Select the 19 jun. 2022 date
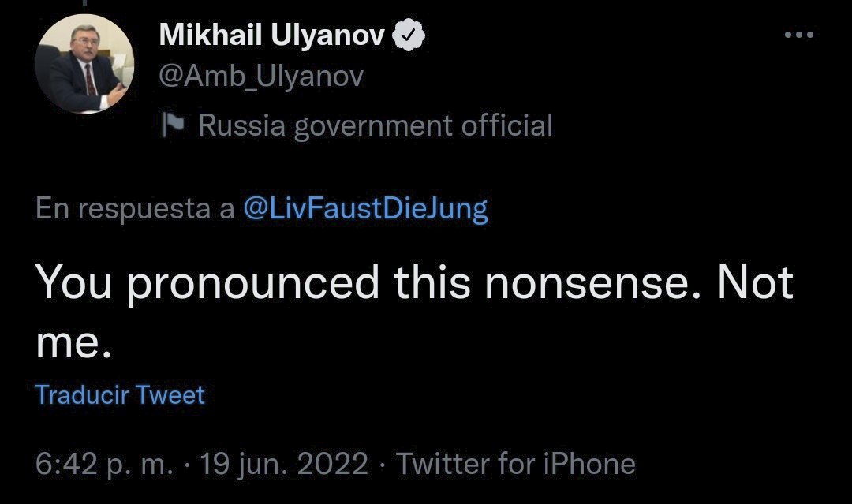This screenshot has width=852, height=504. click(284, 465)
